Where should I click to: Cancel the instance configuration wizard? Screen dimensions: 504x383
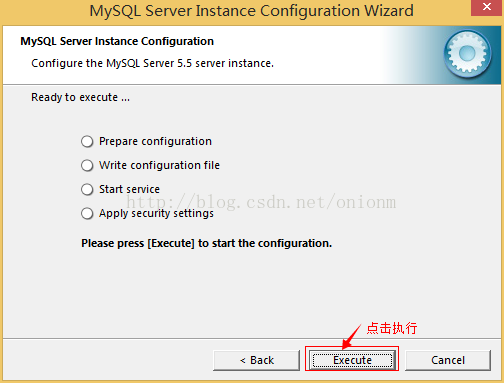[x=448, y=360]
